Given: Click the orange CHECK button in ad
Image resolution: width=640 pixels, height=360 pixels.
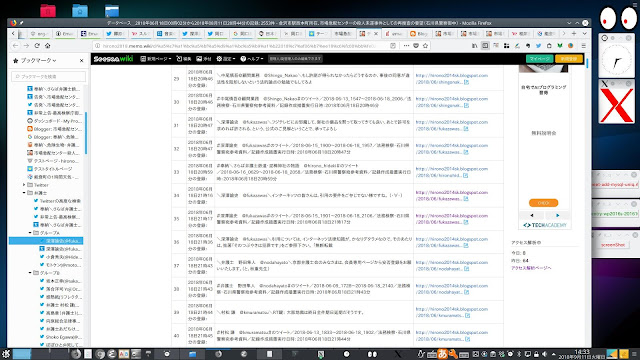Looking at the screenshot, I should pos(543,203).
